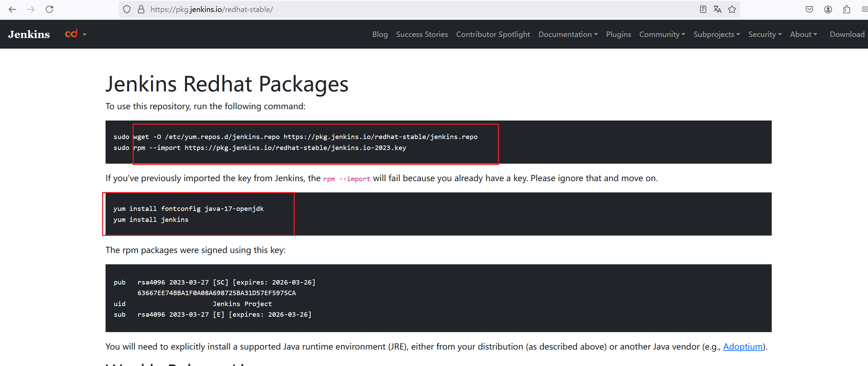Click the Jenkins Redhat Packages heading
This screenshot has width=868, height=366.
227,84
